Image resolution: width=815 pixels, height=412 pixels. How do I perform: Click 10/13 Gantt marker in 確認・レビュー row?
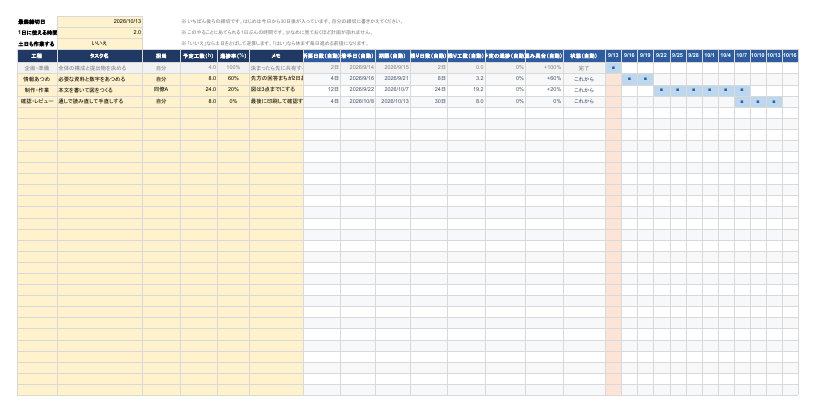click(774, 101)
